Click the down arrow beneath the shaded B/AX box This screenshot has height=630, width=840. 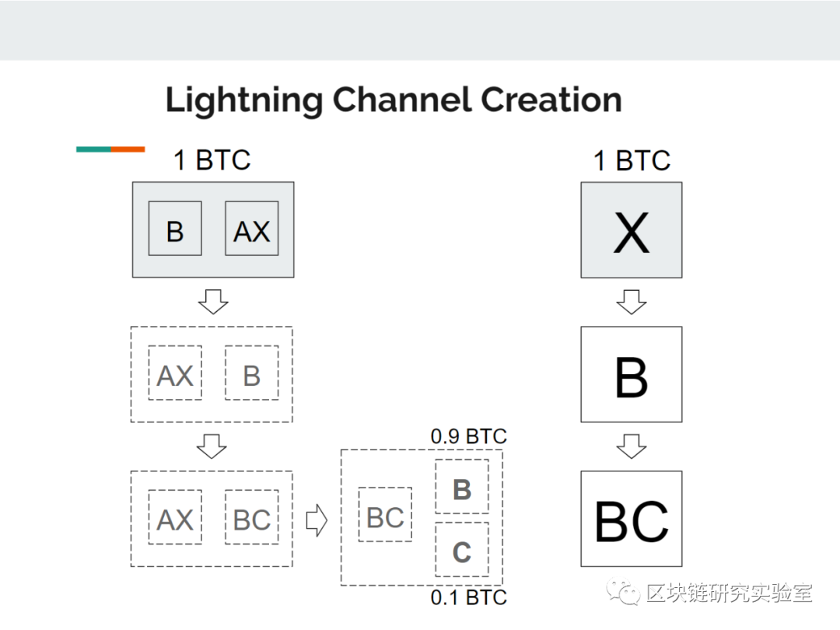pos(213,302)
